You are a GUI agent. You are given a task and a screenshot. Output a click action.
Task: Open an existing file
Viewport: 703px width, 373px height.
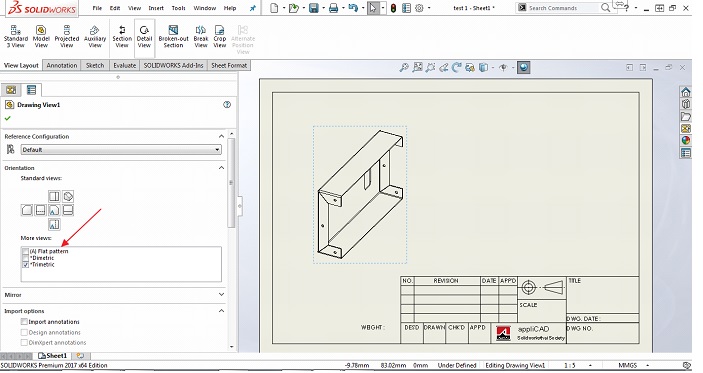click(294, 8)
